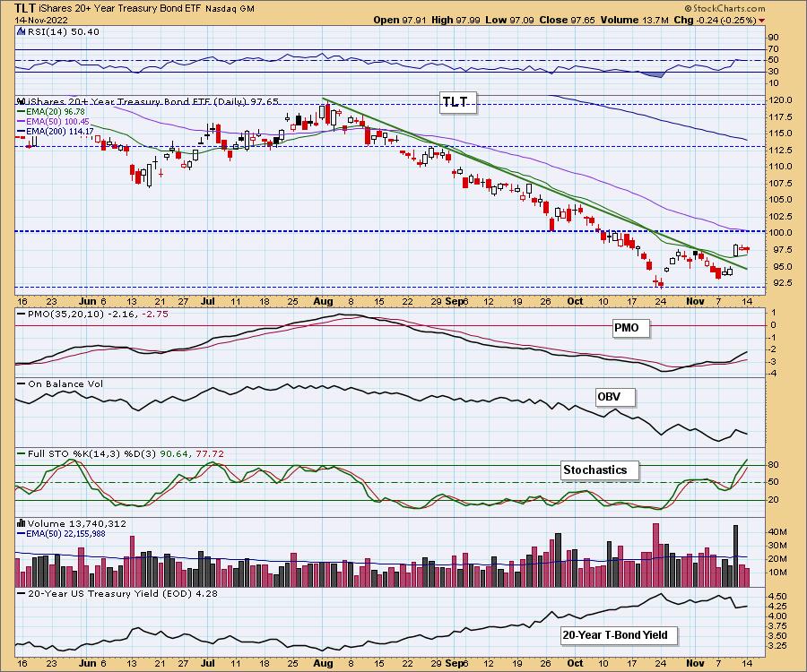
Task: Select the Open 97.91 value
Action: 399,20
